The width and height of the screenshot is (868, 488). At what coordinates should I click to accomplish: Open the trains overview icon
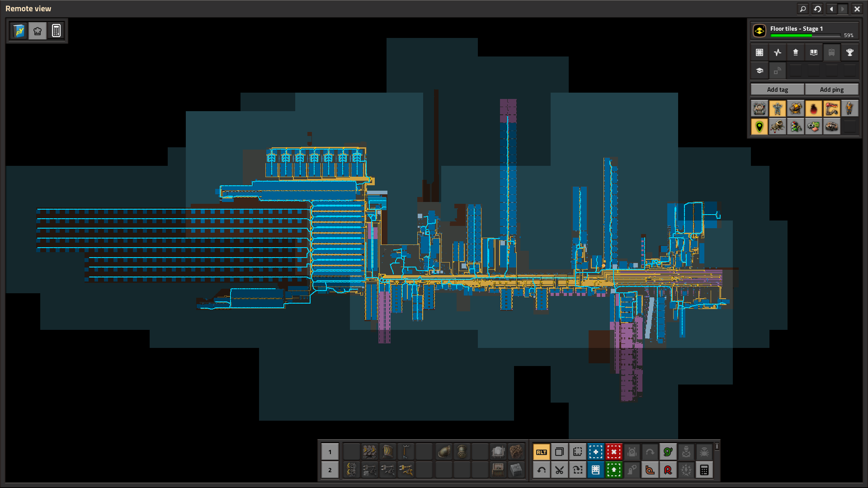[x=832, y=52]
